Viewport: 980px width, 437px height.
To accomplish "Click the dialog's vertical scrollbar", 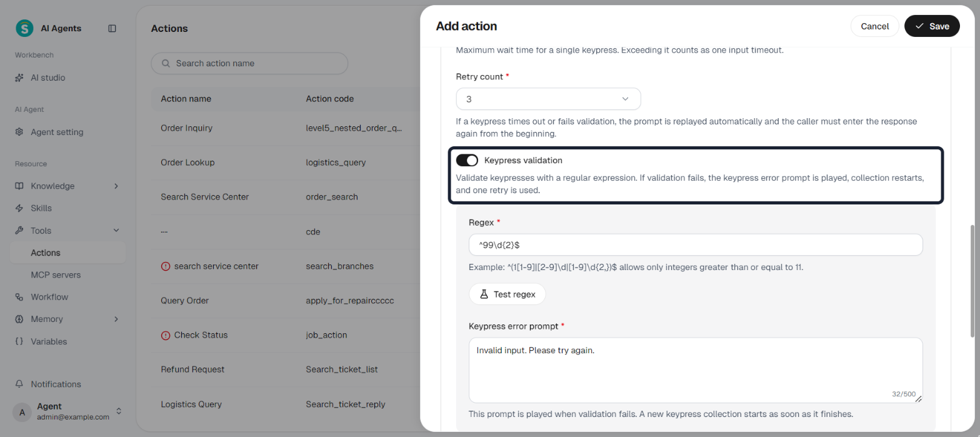I will [972, 281].
